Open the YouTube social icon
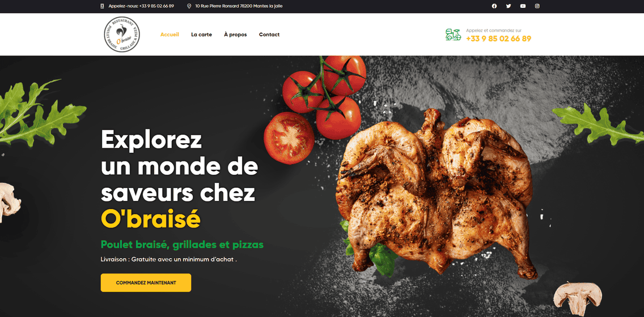Viewport: 644px width, 317px height. click(x=523, y=6)
